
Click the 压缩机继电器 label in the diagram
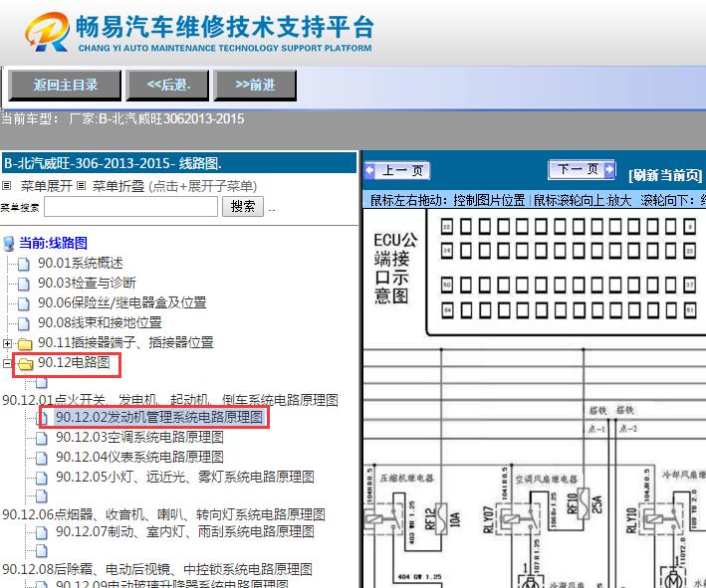406,478
